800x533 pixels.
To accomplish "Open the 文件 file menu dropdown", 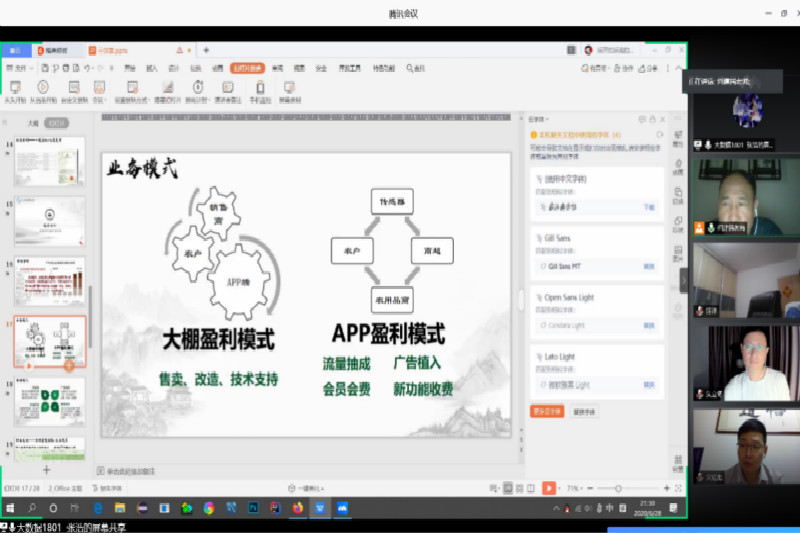I will click(20, 68).
